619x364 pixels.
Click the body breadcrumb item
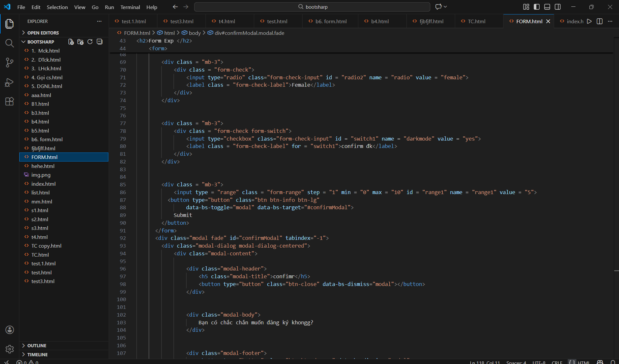tap(195, 33)
